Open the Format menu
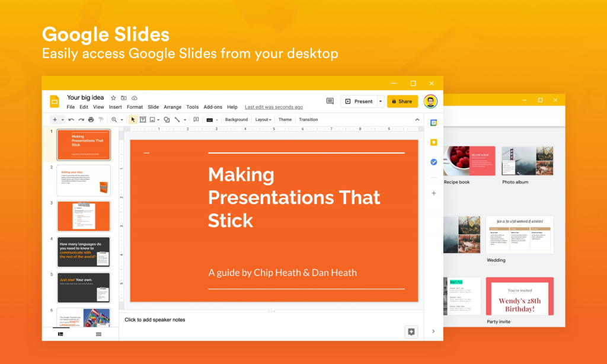This screenshot has width=607, height=364. (135, 107)
